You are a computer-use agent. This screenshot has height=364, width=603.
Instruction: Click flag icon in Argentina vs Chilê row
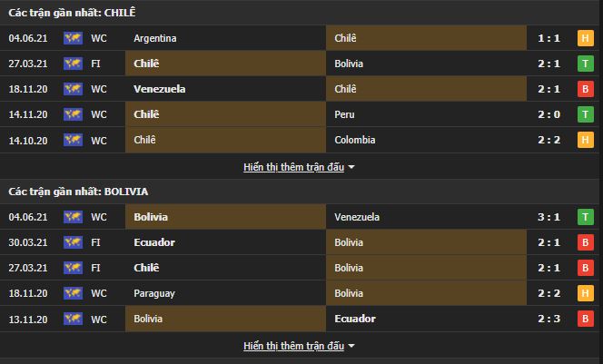(73, 38)
